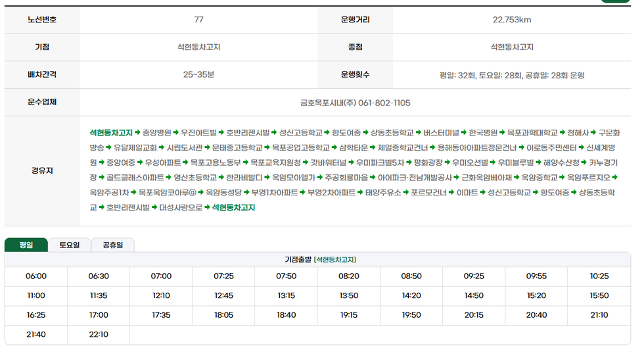Click the 21:40 departure time
This screenshot has height=352, width=644.
tap(36, 335)
